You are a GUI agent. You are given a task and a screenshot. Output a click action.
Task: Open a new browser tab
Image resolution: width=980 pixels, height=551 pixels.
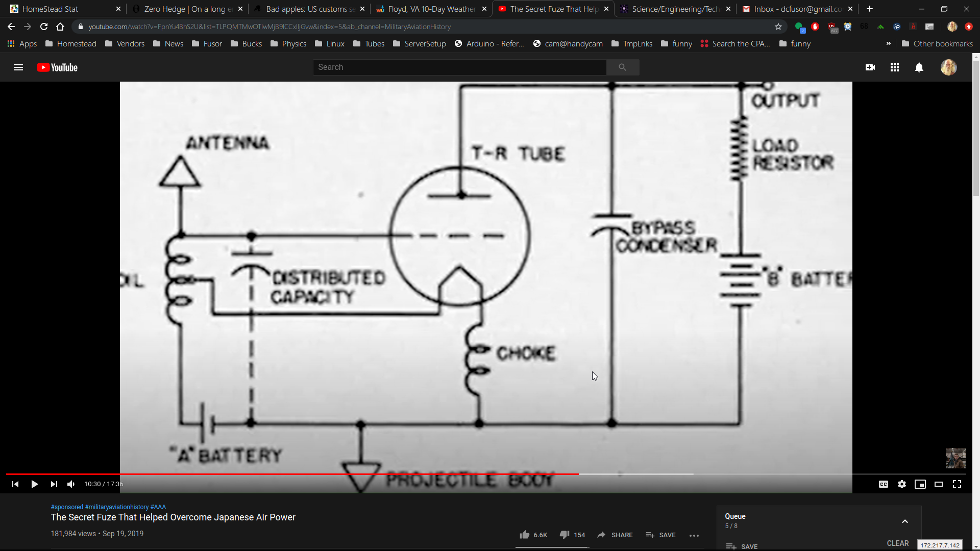[870, 9]
